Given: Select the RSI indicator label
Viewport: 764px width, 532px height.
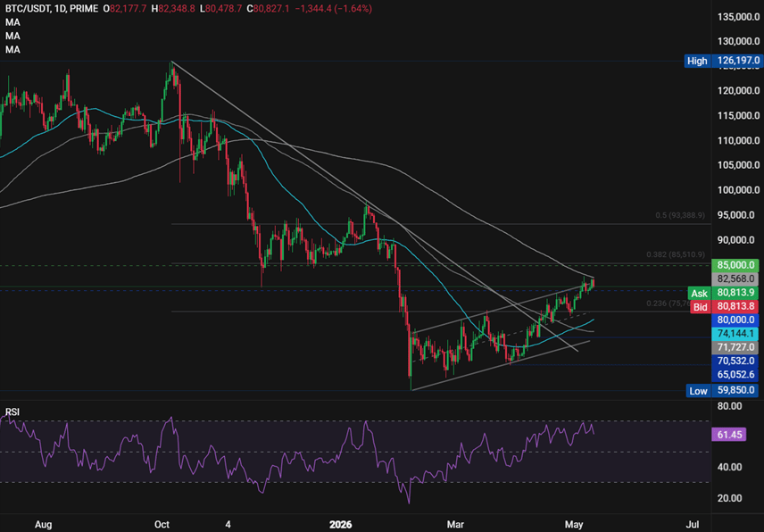Looking at the screenshot, I should pyautogui.click(x=12, y=412).
